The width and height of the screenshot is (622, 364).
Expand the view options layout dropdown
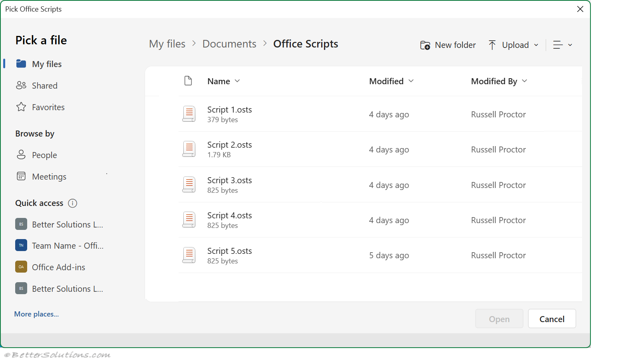pyautogui.click(x=562, y=45)
